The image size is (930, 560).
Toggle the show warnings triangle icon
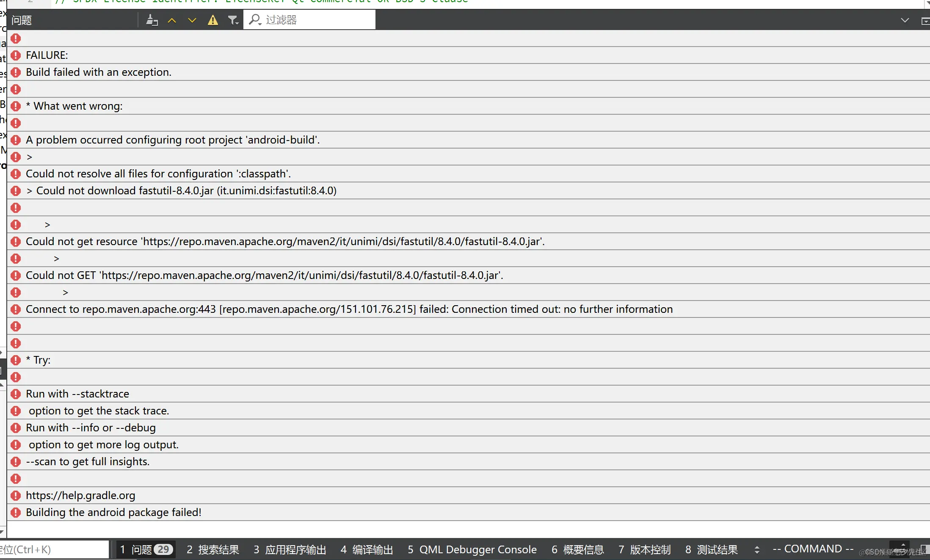tap(212, 20)
